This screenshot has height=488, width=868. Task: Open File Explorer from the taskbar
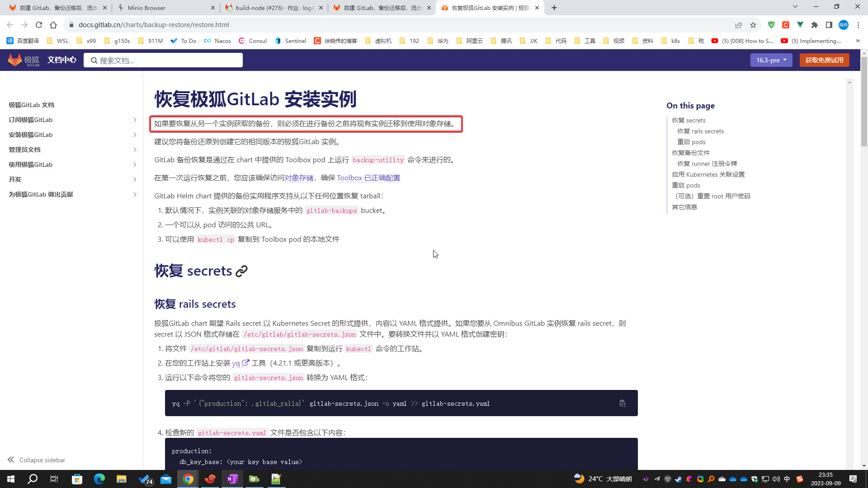[x=121, y=479]
